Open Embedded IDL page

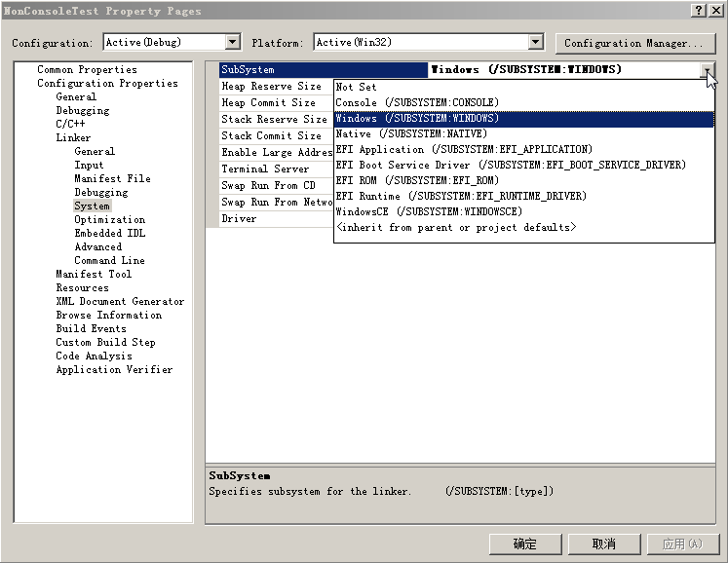pyautogui.click(x=110, y=234)
